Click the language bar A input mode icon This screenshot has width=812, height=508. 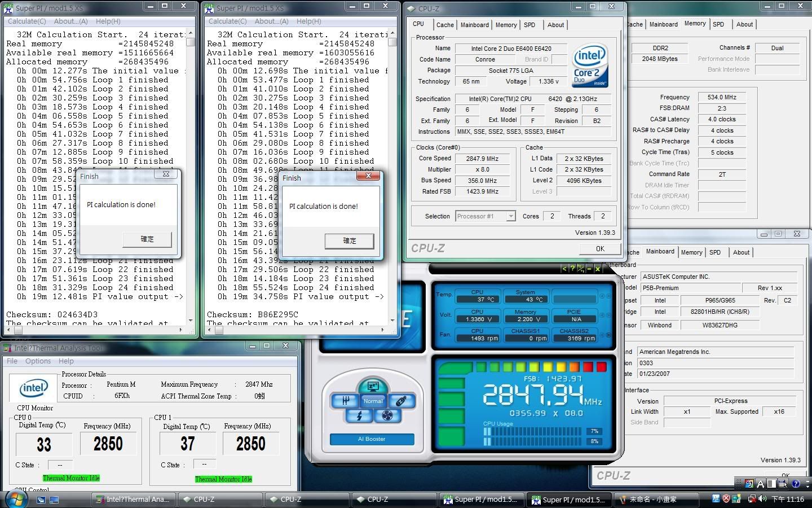[x=760, y=483]
